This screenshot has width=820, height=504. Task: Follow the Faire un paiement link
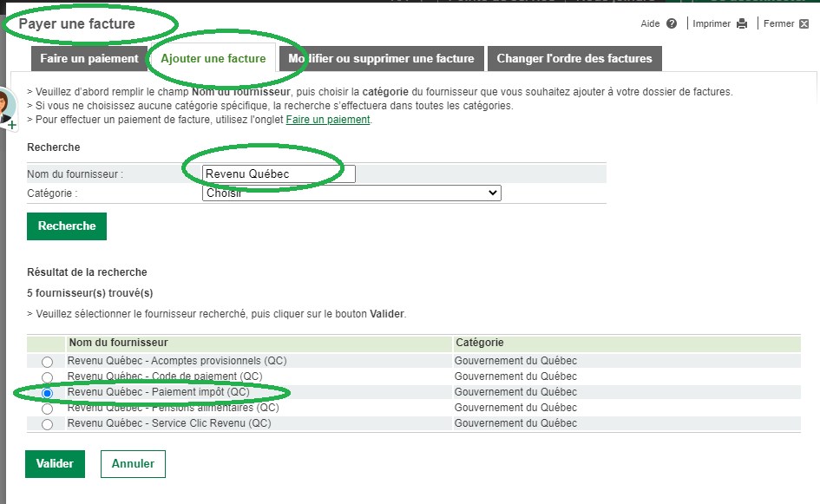coord(328,120)
